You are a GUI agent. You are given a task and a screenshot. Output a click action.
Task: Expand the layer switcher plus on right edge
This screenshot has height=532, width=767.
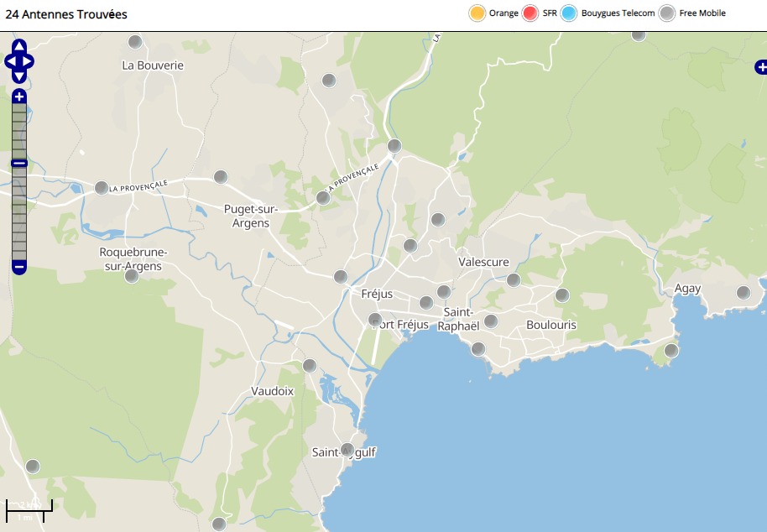pos(760,66)
